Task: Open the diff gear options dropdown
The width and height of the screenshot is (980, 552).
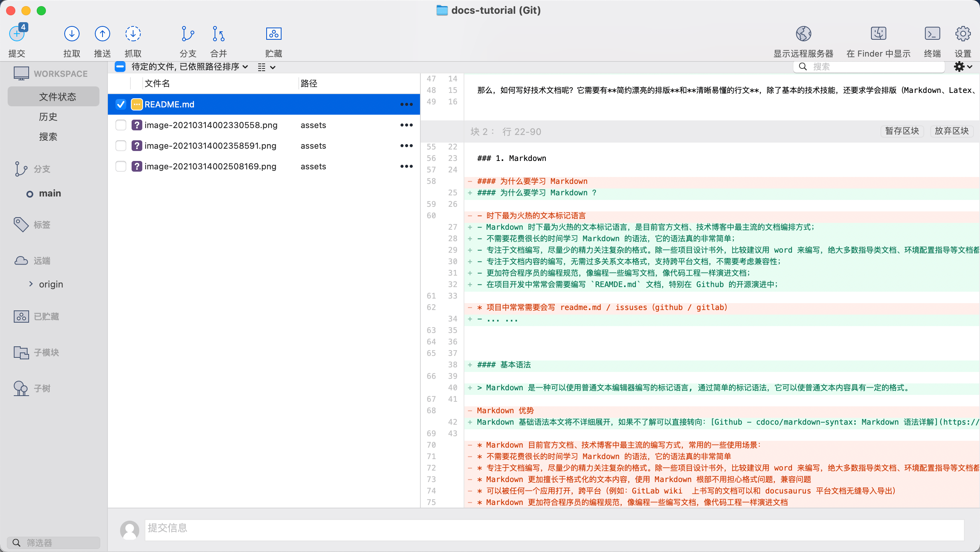Action: click(x=962, y=67)
